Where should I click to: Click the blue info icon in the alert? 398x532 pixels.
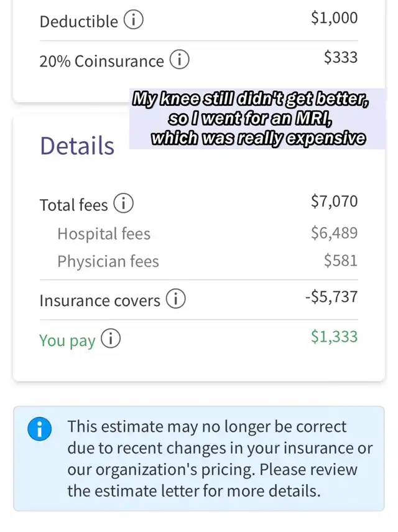[39, 429]
